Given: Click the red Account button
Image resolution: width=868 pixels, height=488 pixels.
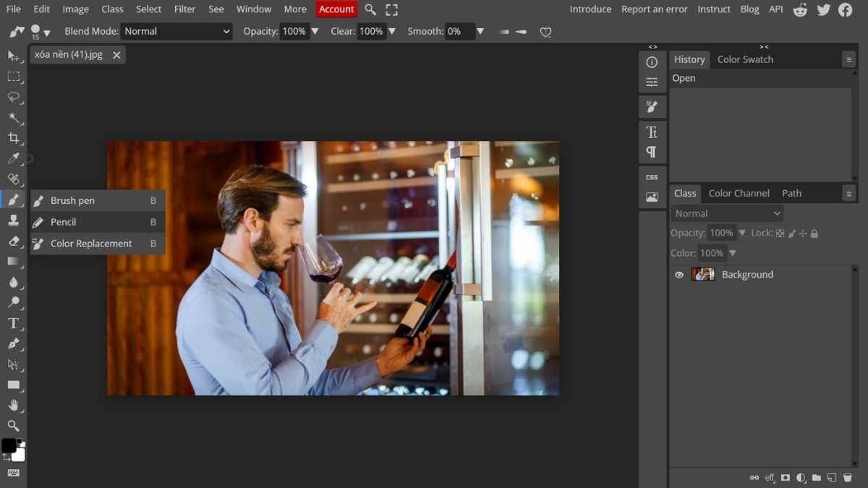Looking at the screenshot, I should [336, 9].
